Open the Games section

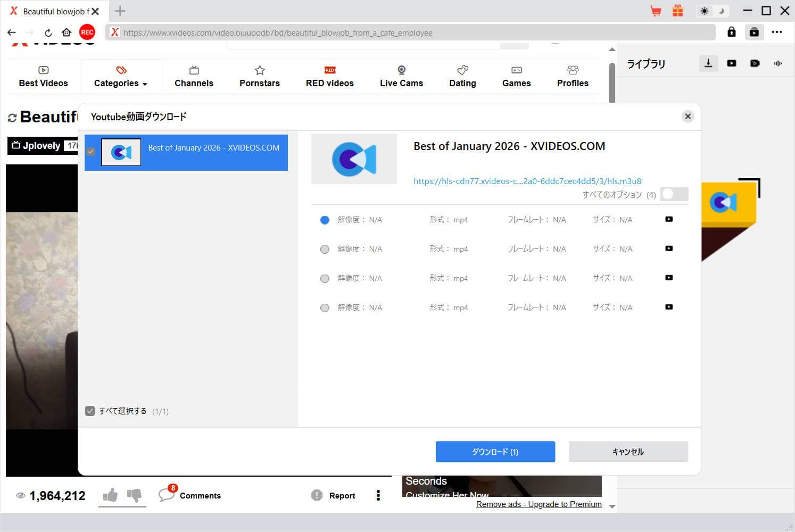click(516, 77)
